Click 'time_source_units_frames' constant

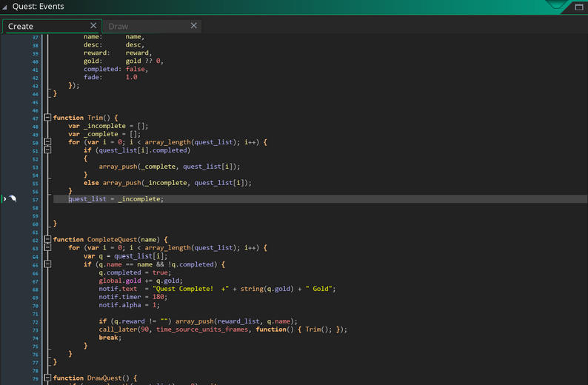coord(202,329)
